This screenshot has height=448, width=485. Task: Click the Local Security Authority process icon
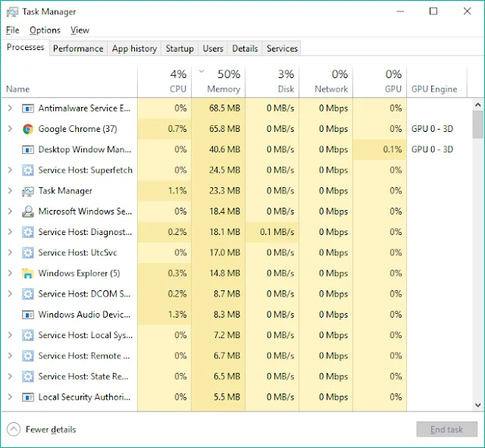[x=28, y=397]
